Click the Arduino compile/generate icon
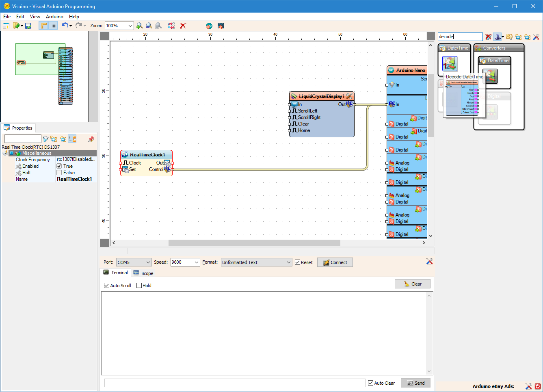543x392 pixels. click(209, 26)
